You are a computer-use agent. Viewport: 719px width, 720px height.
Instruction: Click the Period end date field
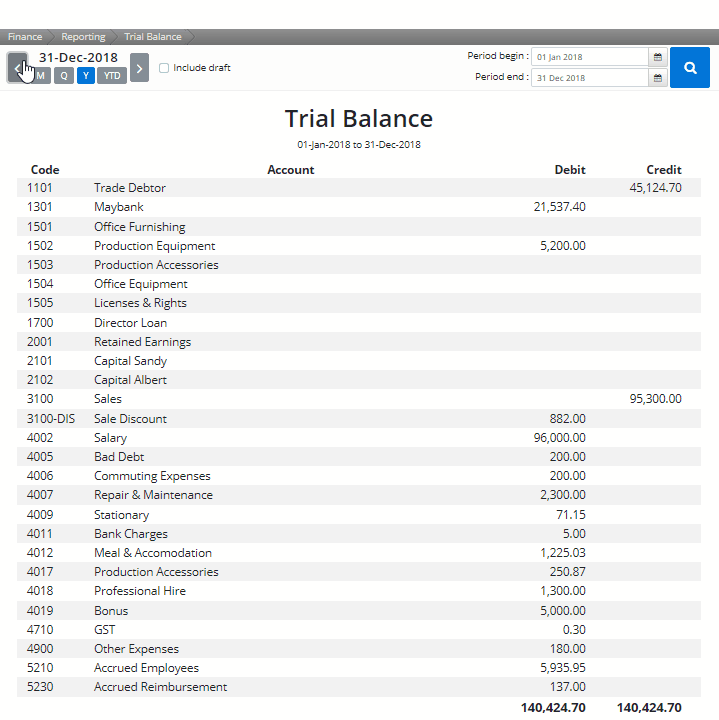[x=590, y=78]
